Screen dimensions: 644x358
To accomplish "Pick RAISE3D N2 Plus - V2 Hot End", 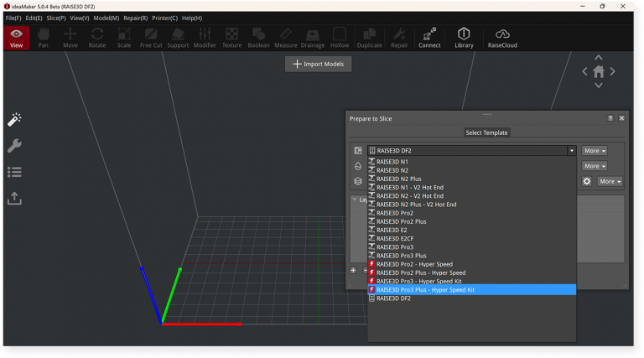I will (416, 205).
